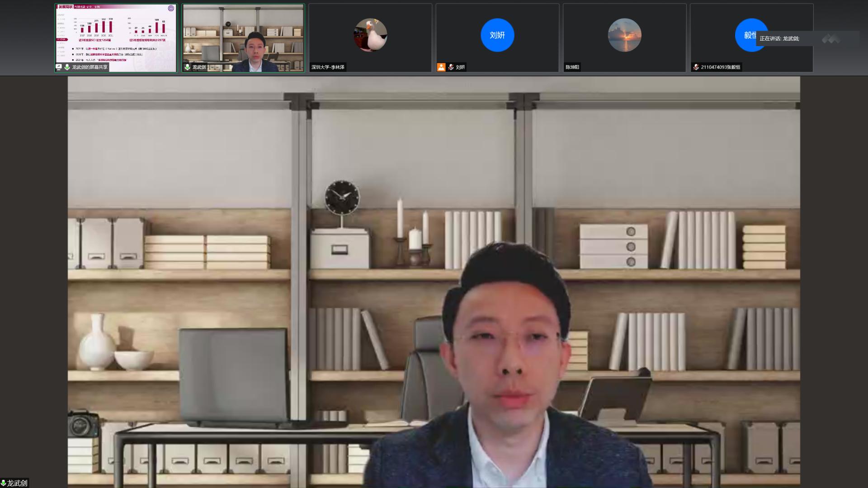Click the 2110474093张毅恒 name label
Viewport: 868px width, 488px height.
tap(720, 67)
